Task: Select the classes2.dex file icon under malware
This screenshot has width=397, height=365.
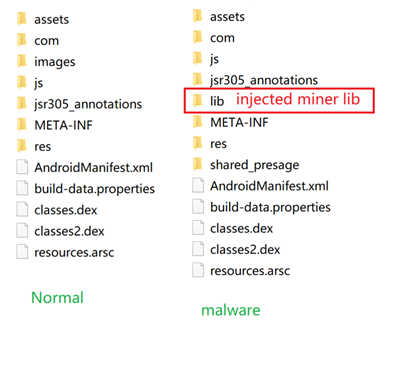Action: tap(198, 249)
